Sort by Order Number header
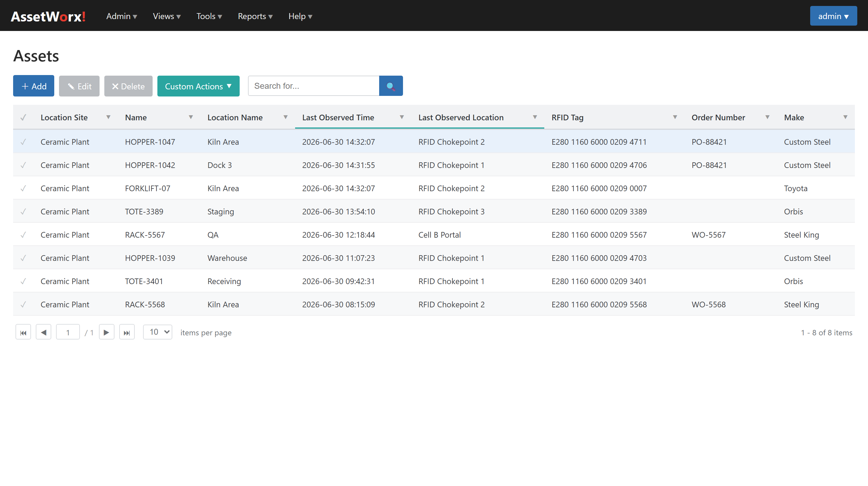 pyautogui.click(x=718, y=117)
